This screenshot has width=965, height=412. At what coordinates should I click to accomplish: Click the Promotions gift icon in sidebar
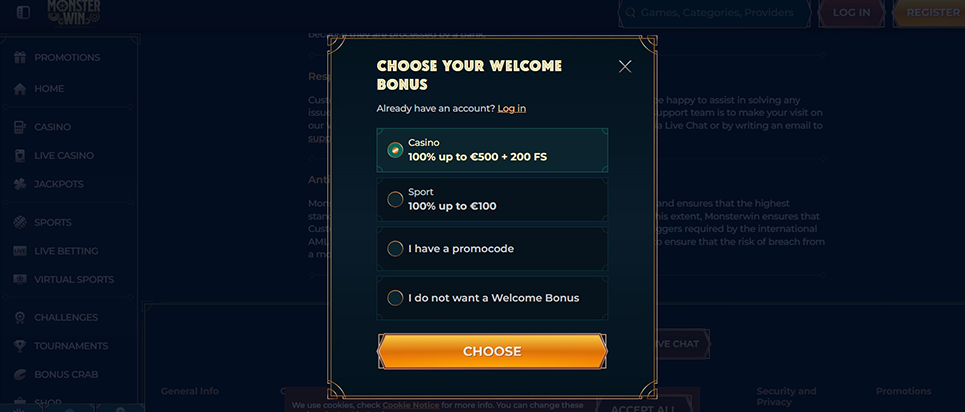point(20,57)
